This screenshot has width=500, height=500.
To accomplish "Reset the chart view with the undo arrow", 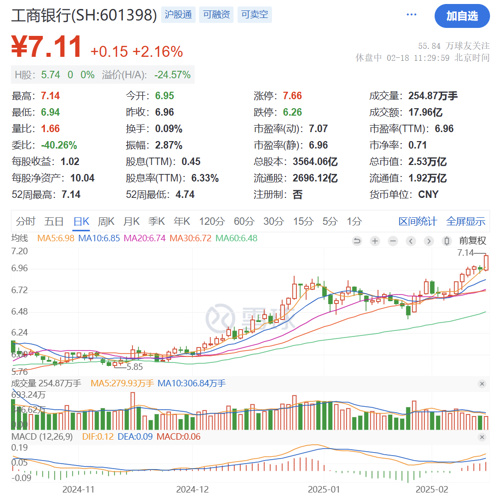I will coord(357,241).
